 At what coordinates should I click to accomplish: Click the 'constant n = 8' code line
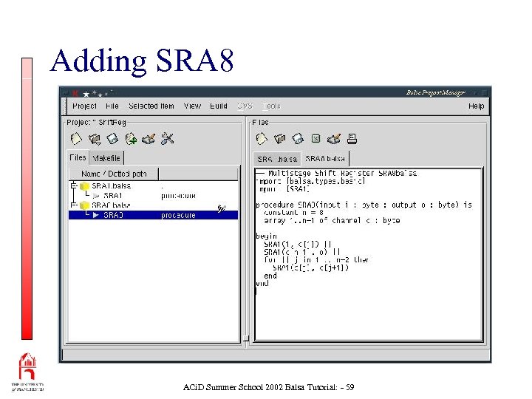(x=293, y=213)
